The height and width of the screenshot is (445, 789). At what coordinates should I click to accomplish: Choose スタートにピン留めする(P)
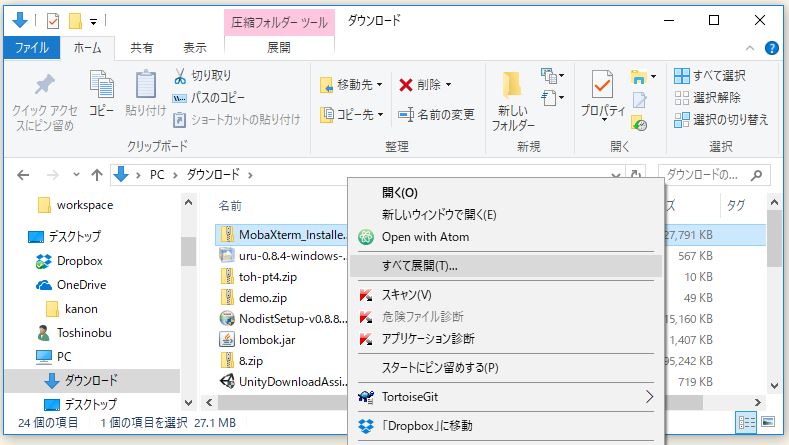(x=506, y=367)
